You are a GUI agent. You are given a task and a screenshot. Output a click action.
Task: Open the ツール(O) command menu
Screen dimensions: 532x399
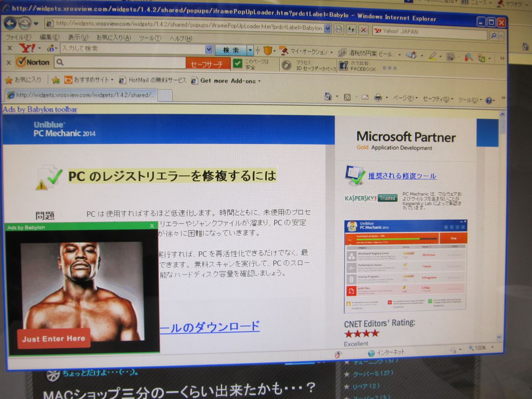pos(470,100)
